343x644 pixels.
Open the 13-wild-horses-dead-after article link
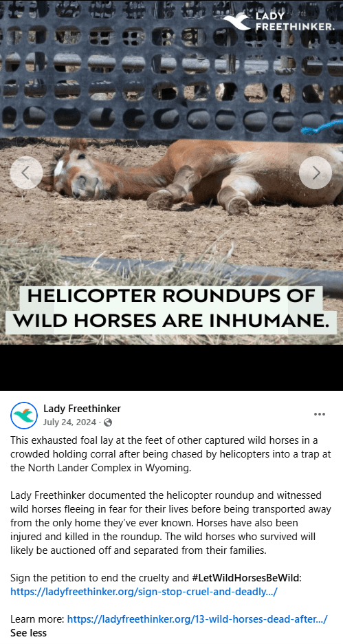pyautogui.click(x=197, y=619)
